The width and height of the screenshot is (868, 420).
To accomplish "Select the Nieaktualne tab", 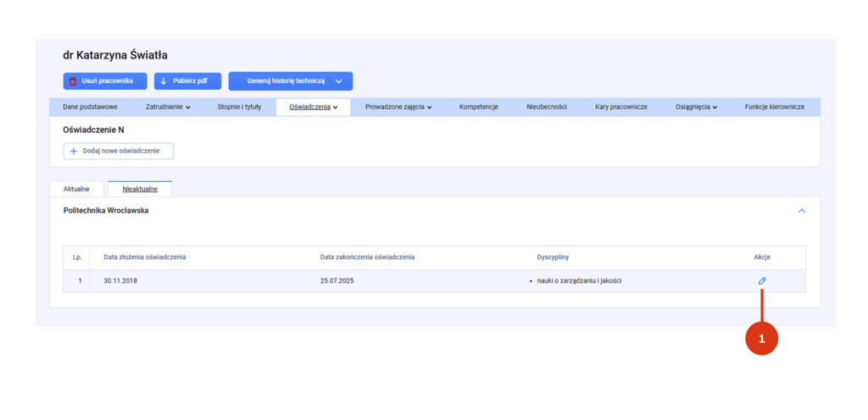I will click(x=140, y=189).
